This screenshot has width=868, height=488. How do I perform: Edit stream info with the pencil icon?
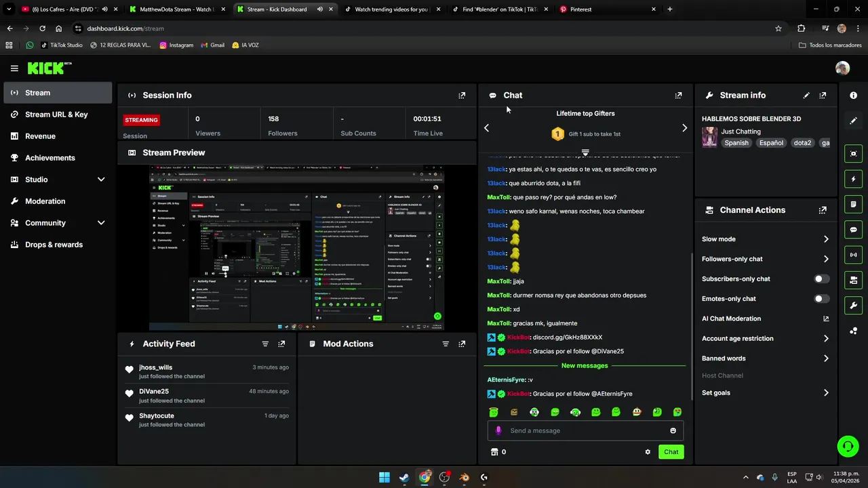click(x=806, y=96)
